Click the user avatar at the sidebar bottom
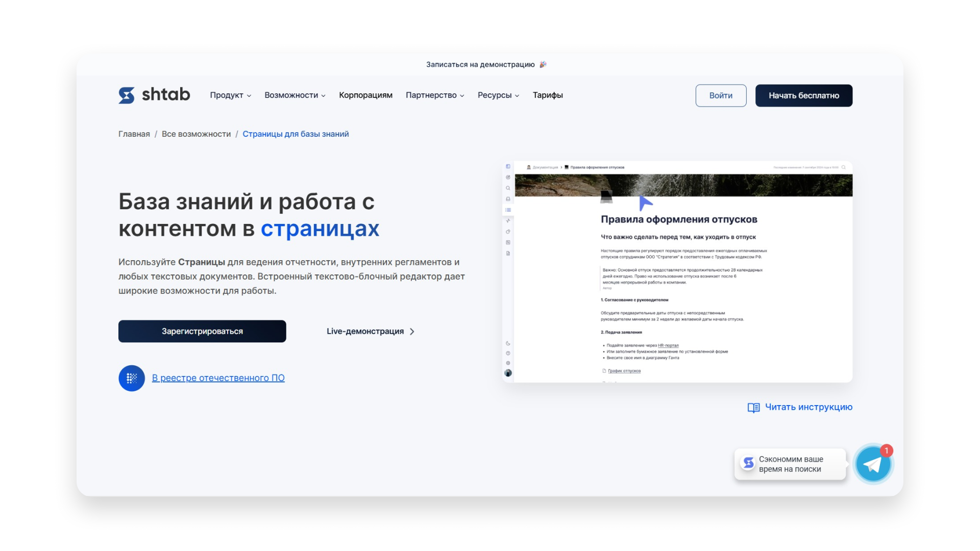This screenshot has width=980, height=551. [x=508, y=373]
